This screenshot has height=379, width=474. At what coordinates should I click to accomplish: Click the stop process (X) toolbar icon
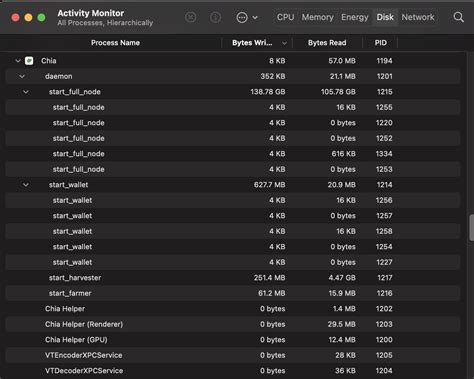point(191,17)
